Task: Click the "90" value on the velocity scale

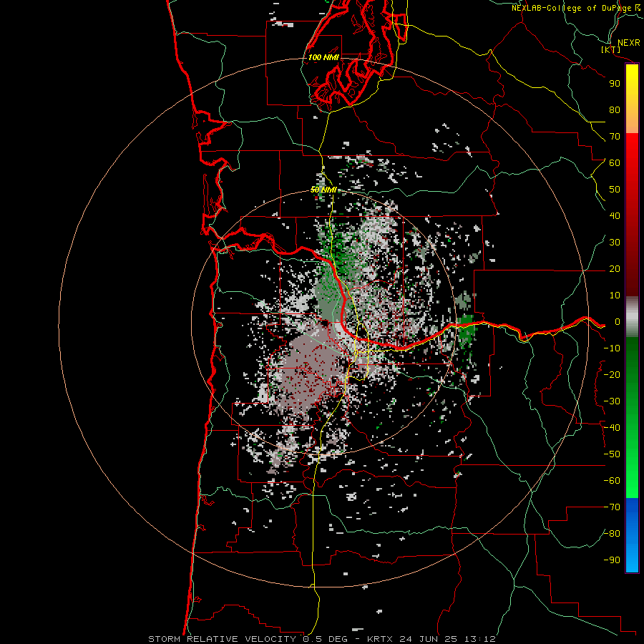Action: pyautogui.click(x=615, y=84)
